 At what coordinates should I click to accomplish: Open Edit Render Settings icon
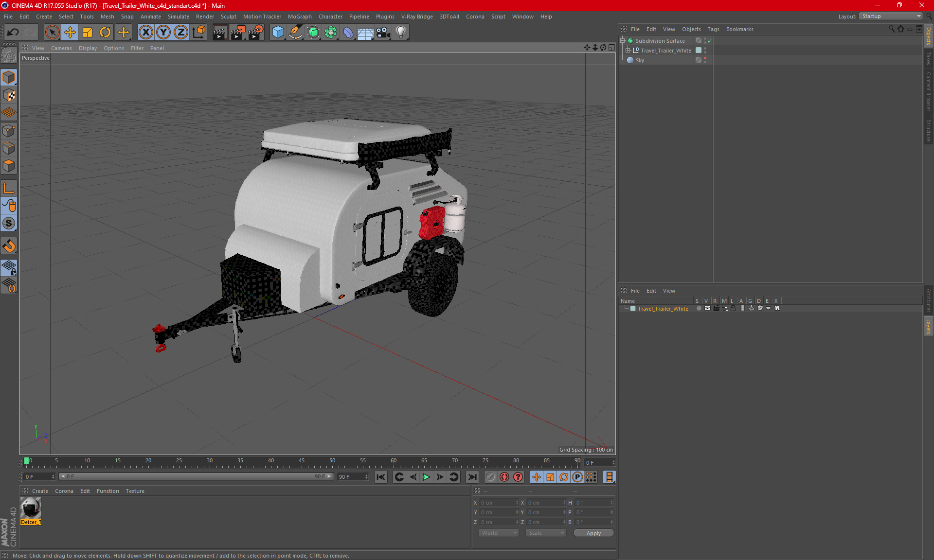tap(256, 33)
